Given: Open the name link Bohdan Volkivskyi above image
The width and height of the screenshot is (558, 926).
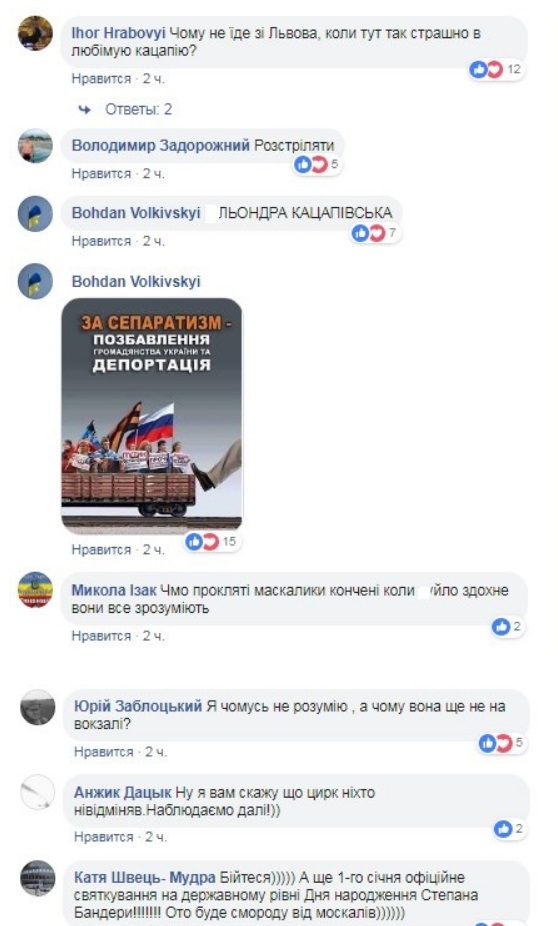Looking at the screenshot, I should pos(136,281).
